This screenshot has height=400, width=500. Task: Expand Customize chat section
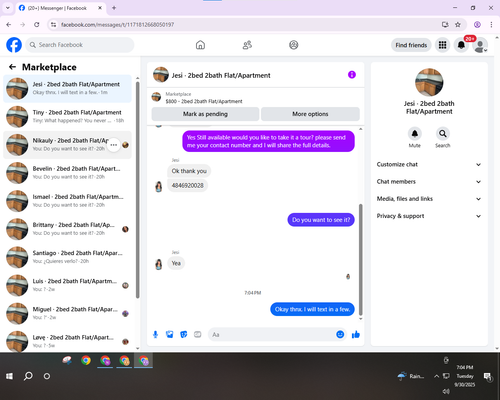click(x=429, y=164)
